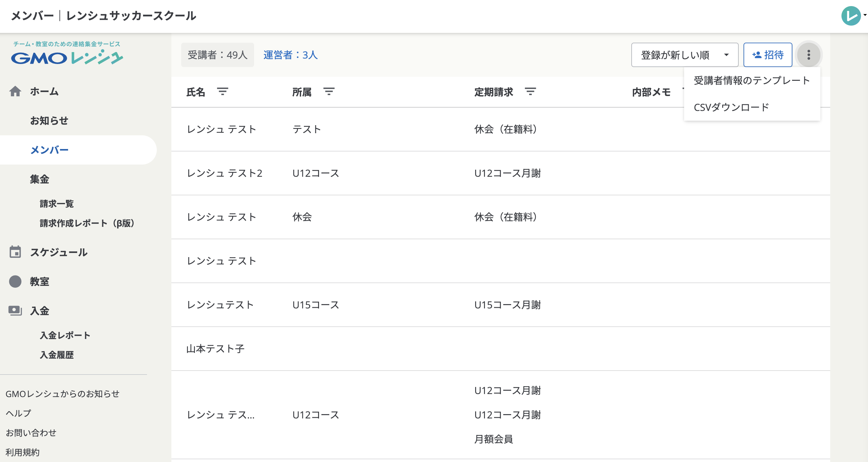Open the filter icon on 定期請求 column

click(530, 92)
